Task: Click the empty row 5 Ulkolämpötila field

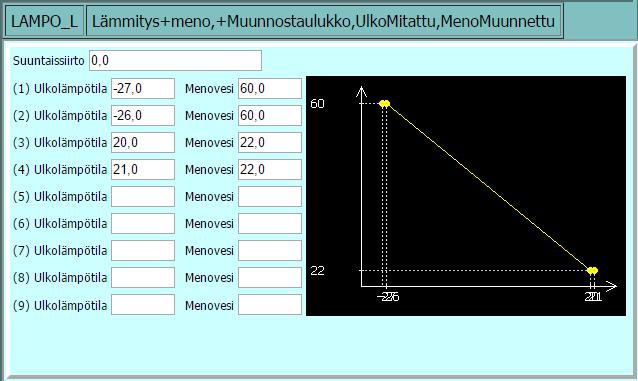Action: point(143,197)
